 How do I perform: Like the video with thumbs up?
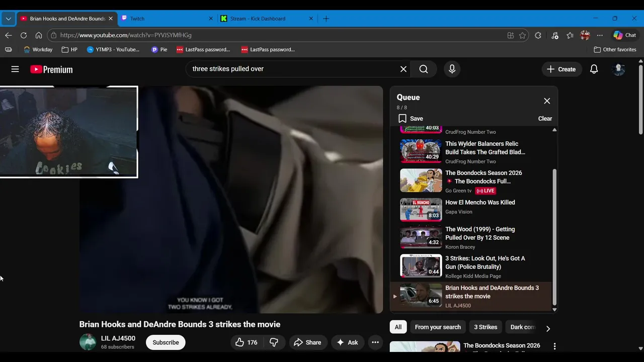click(247, 342)
